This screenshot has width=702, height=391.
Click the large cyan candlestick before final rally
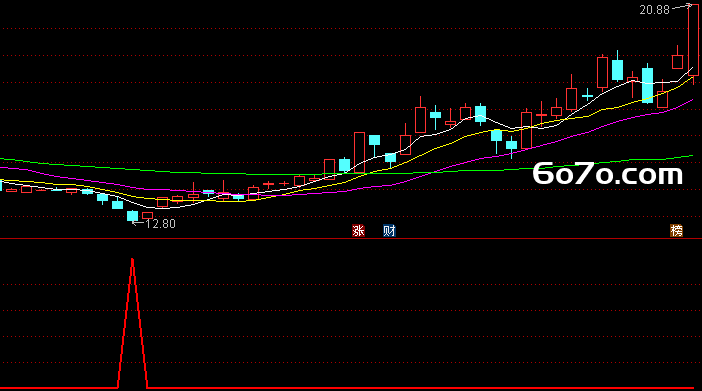pyautogui.click(x=647, y=85)
